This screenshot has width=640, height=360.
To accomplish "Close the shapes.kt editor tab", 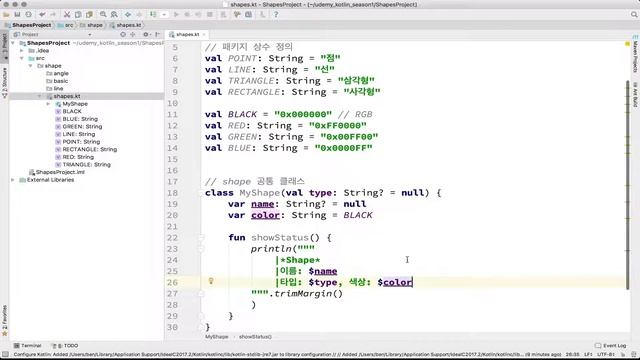I will 204,35.
